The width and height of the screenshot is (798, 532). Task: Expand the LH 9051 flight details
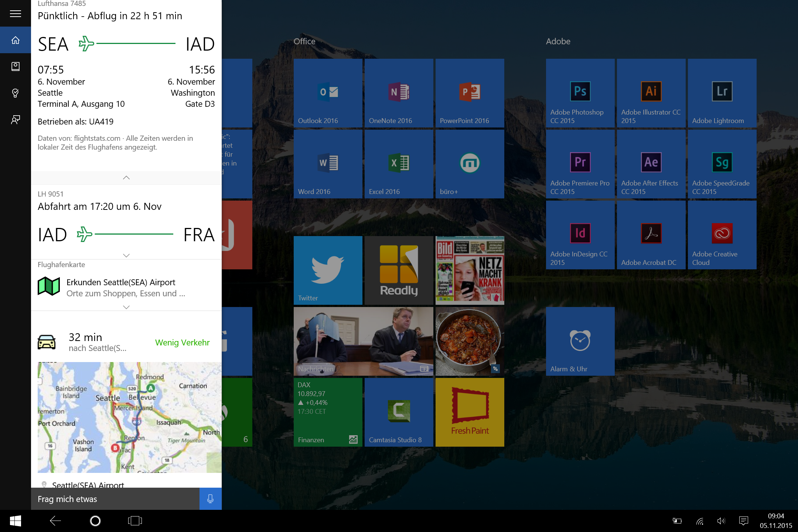[x=126, y=255]
